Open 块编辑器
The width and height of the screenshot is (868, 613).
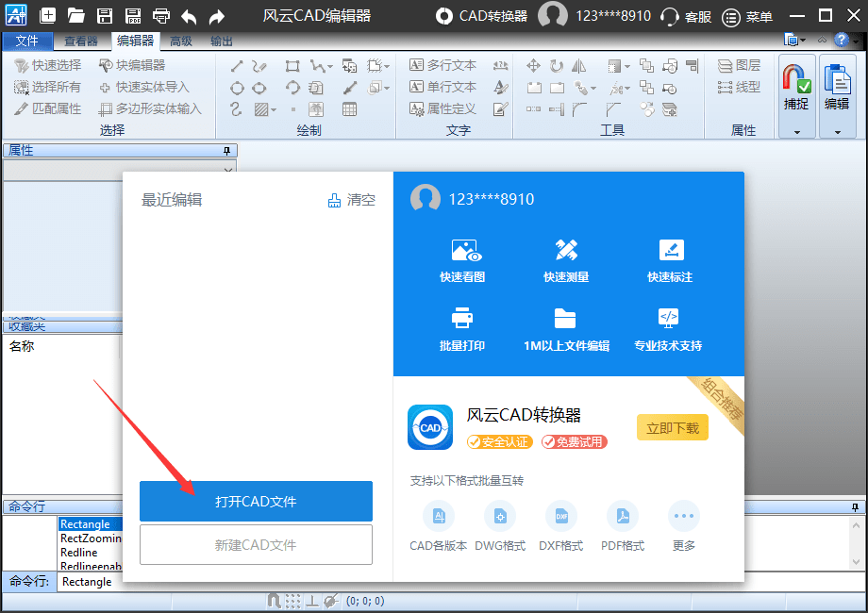pos(132,65)
